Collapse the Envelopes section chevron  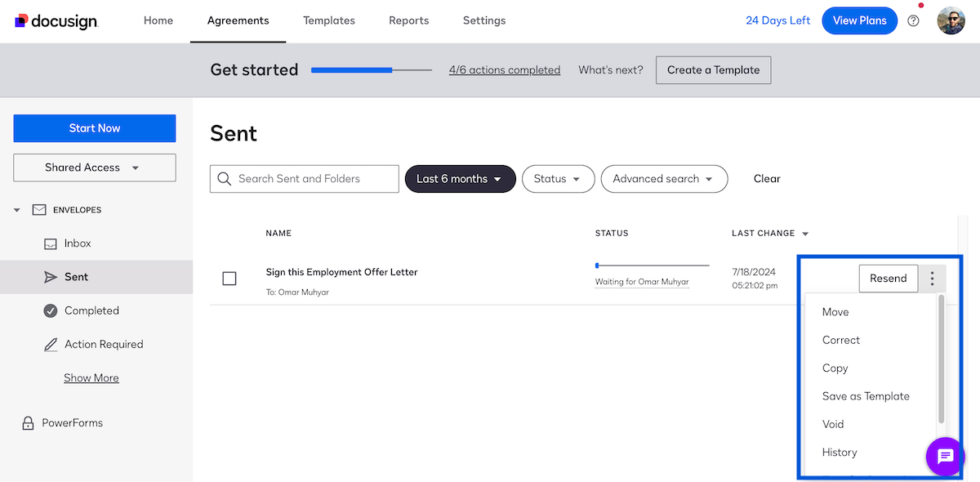tap(16, 209)
